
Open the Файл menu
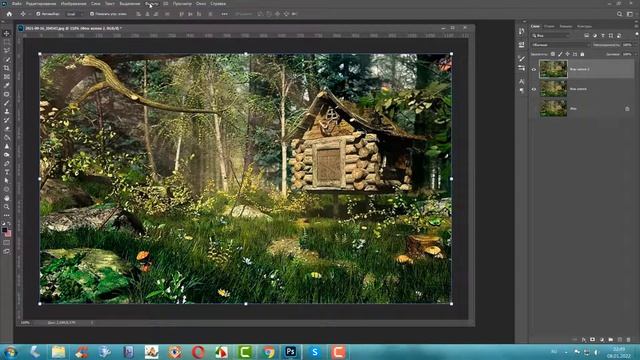[17, 4]
